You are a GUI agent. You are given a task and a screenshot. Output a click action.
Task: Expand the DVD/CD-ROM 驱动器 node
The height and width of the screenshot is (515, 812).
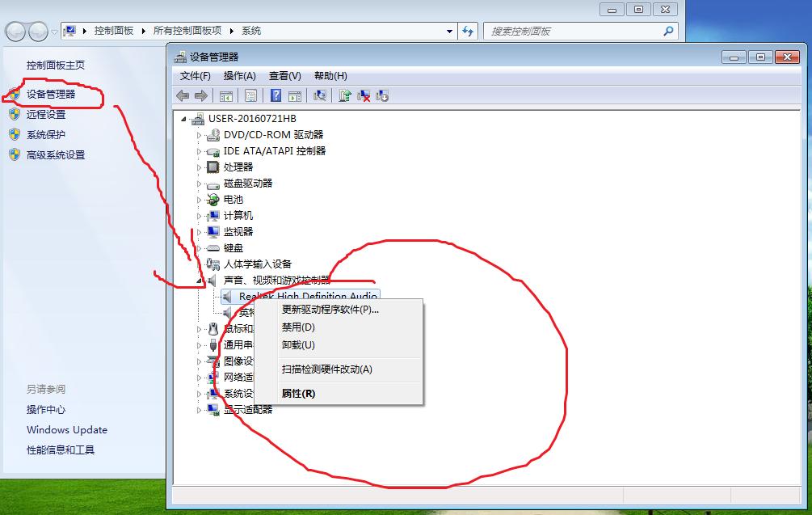[199, 135]
